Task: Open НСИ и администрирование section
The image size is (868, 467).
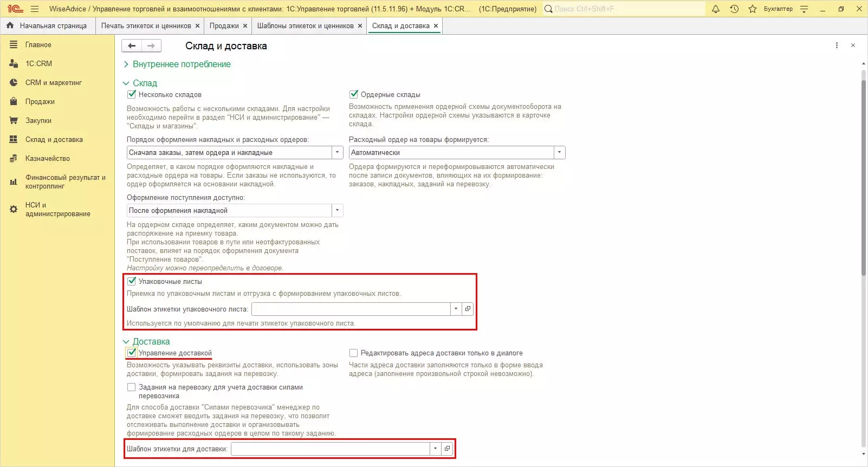Action: tap(58, 209)
